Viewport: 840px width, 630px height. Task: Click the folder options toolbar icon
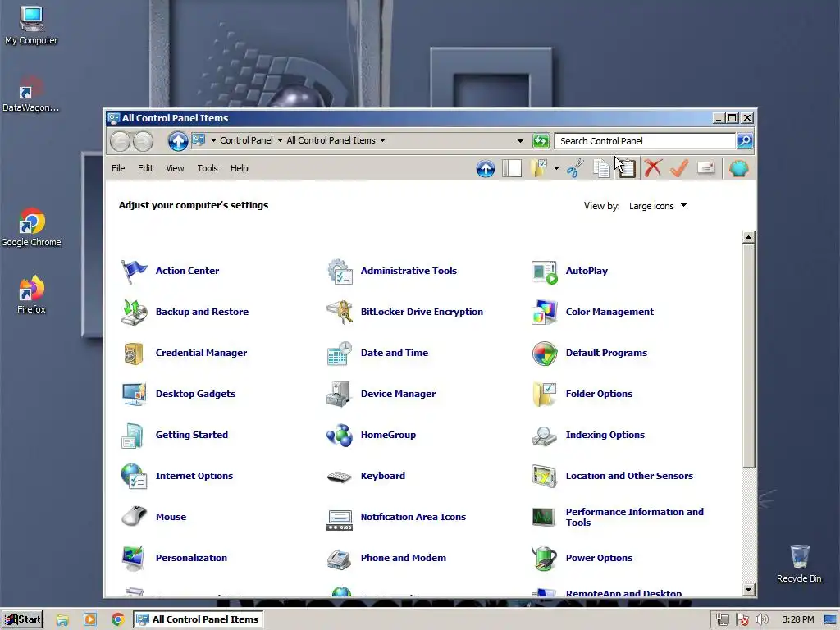(539, 168)
